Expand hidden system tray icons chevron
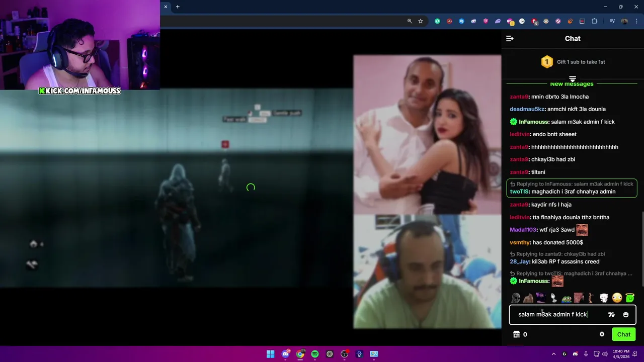 [x=553, y=354]
